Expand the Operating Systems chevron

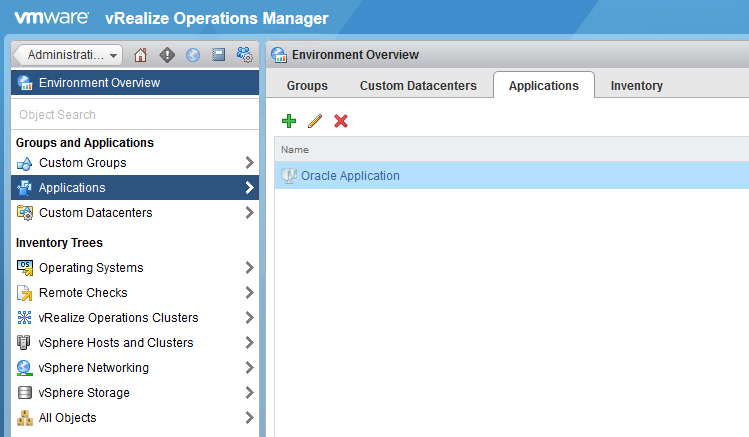[249, 267]
